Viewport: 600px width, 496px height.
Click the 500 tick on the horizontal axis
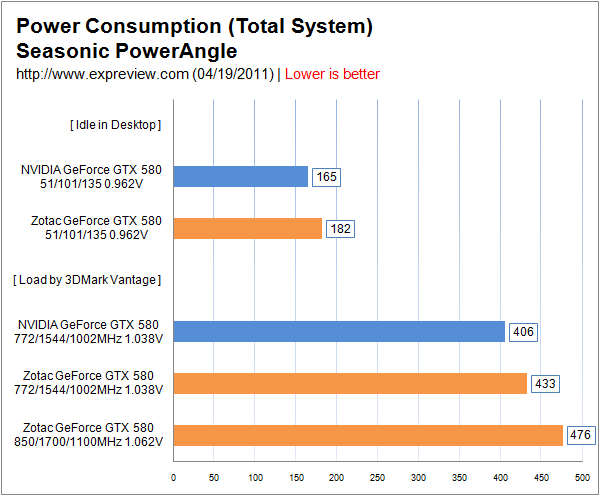pyautogui.click(x=580, y=478)
